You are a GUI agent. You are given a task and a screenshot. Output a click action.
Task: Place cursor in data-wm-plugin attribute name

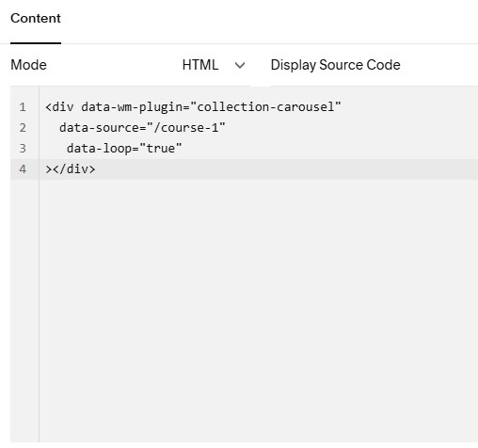pos(132,107)
